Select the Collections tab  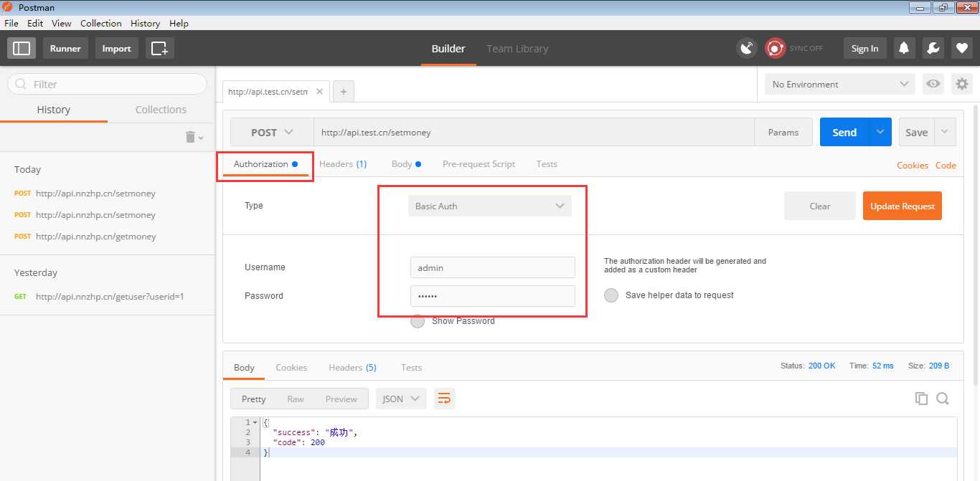click(161, 110)
